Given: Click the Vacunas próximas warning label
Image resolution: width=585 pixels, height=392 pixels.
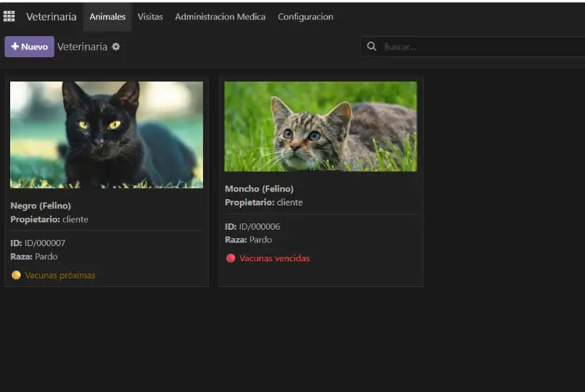Looking at the screenshot, I should pyautogui.click(x=60, y=275).
